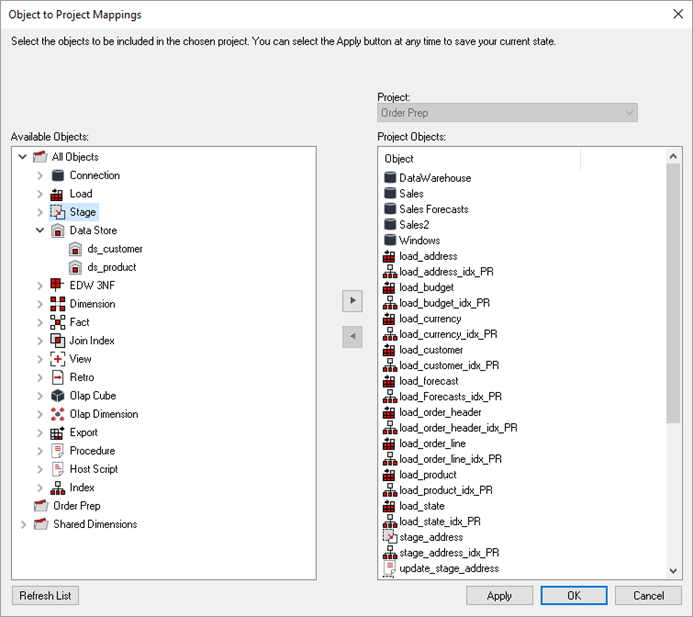Click the Data Store icon

click(58, 231)
